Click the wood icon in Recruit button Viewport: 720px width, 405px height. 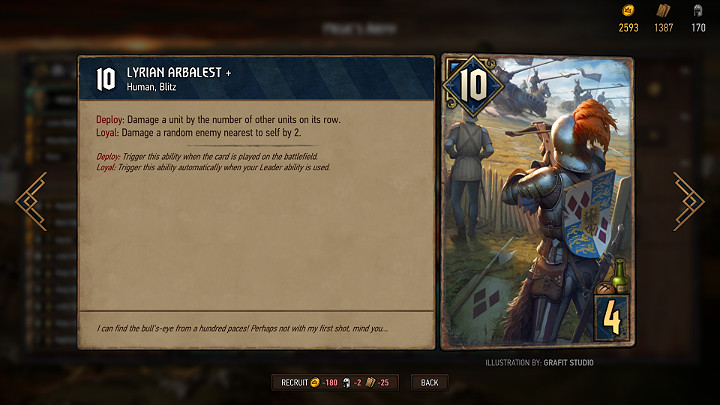click(x=371, y=382)
